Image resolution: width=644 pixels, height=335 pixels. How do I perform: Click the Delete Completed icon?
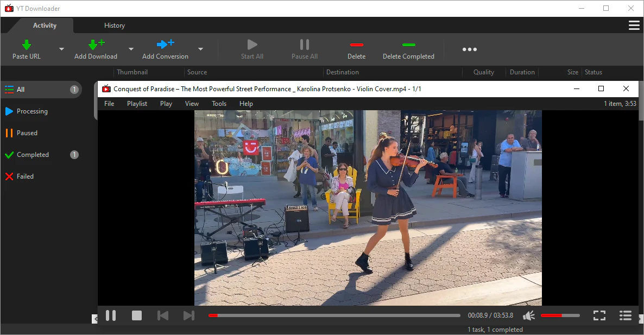(x=408, y=45)
